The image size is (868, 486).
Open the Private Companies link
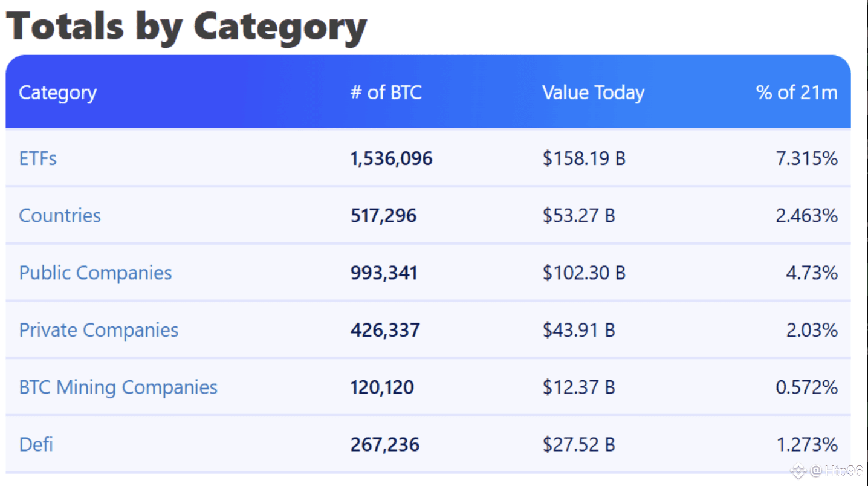coord(99,330)
